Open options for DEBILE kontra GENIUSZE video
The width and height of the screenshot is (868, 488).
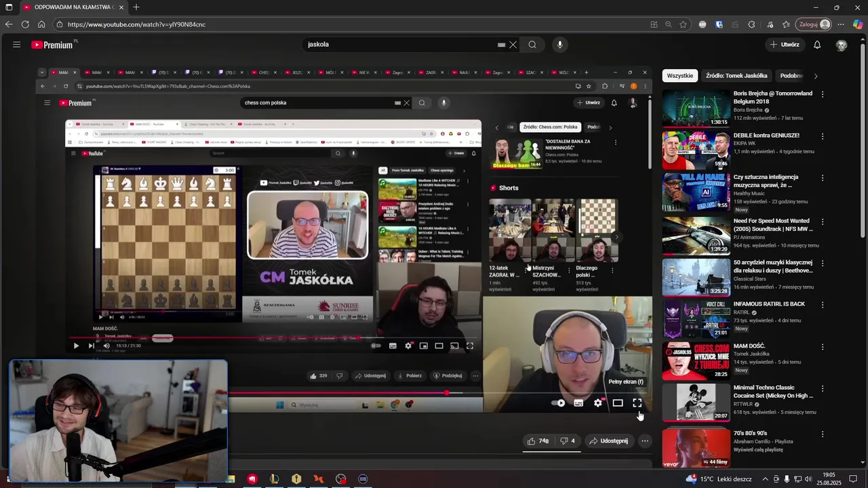[823, 136]
